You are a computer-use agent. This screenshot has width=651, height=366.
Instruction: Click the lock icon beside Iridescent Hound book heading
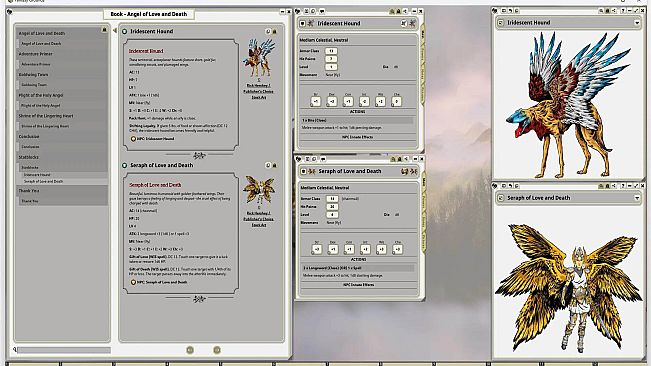[274, 32]
